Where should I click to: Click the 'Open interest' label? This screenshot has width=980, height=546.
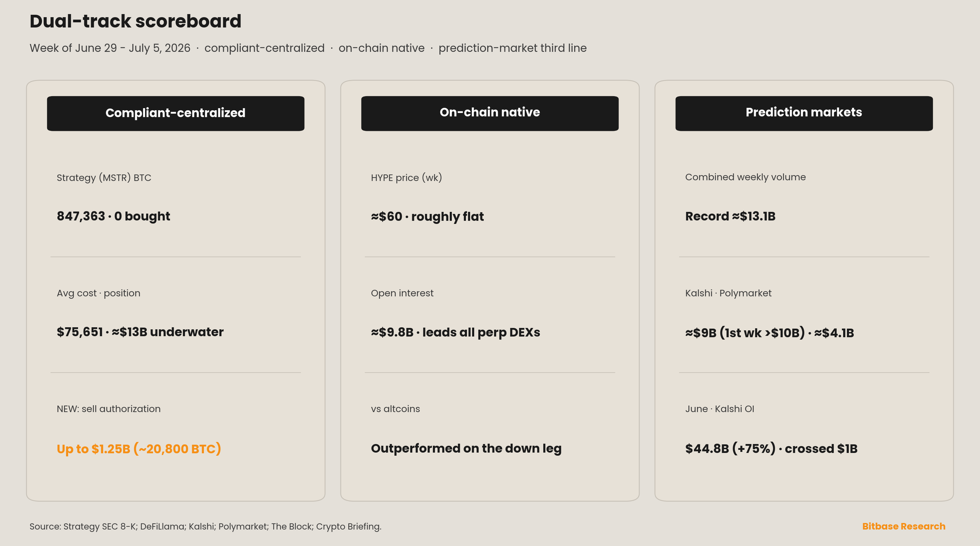point(402,293)
